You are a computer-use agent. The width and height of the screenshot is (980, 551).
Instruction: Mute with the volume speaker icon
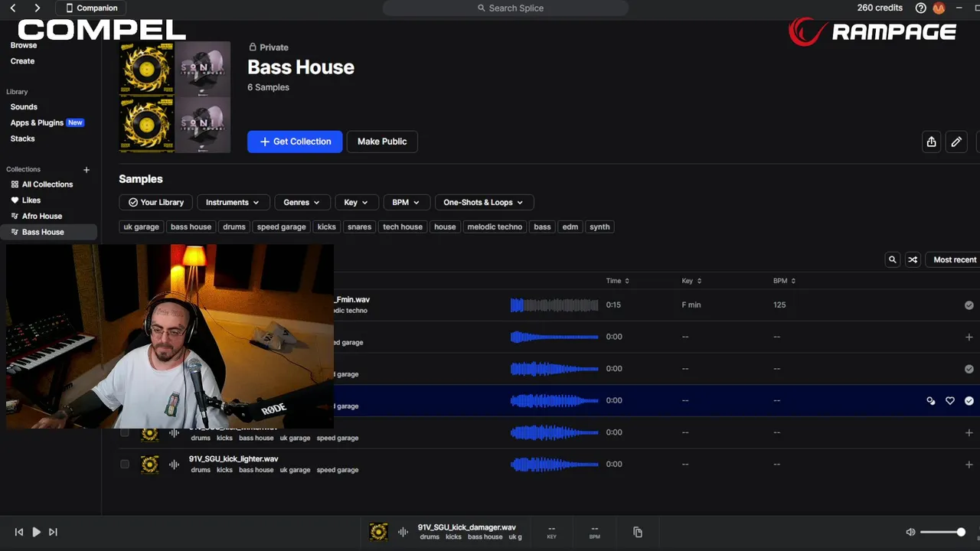910,532
